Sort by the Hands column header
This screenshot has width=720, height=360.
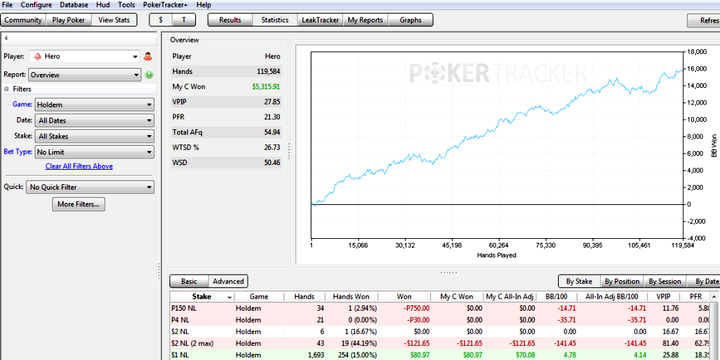point(304,297)
